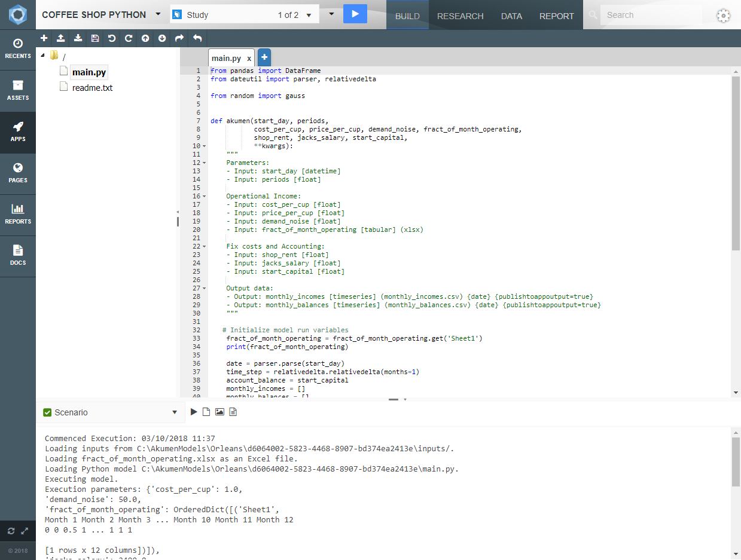Click the Search input field
This screenshot has height=560, width=741.
pos(650,15)
